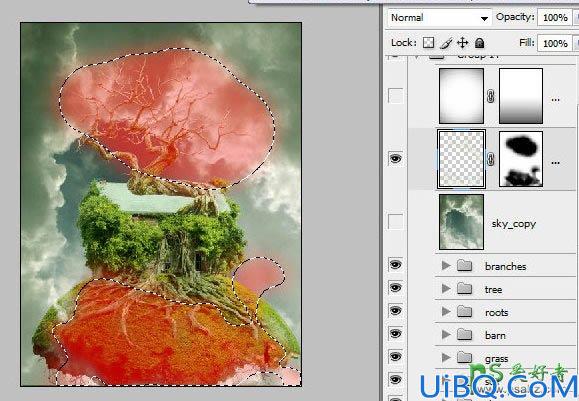Open the Normal blend mode dropdown
This screenshot has height=401, width=579.
click(x=439, y=18)
